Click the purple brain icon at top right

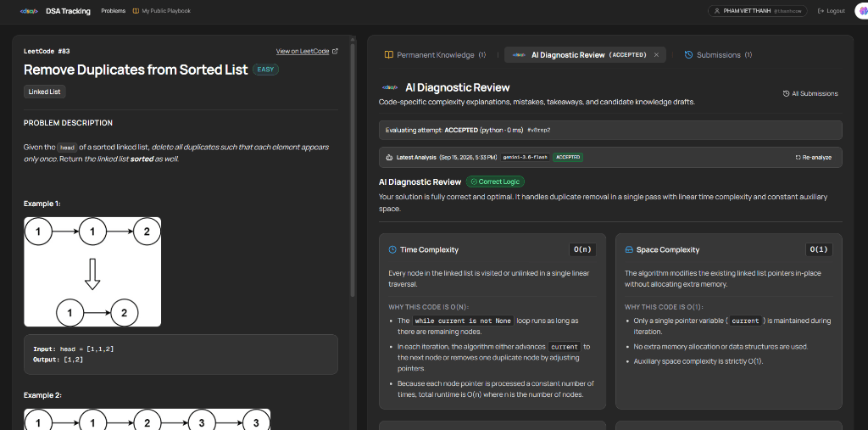point(862,11)
